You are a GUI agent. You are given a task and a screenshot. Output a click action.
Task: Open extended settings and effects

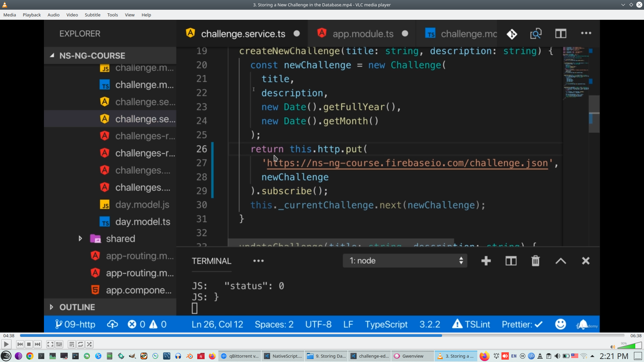59,344
